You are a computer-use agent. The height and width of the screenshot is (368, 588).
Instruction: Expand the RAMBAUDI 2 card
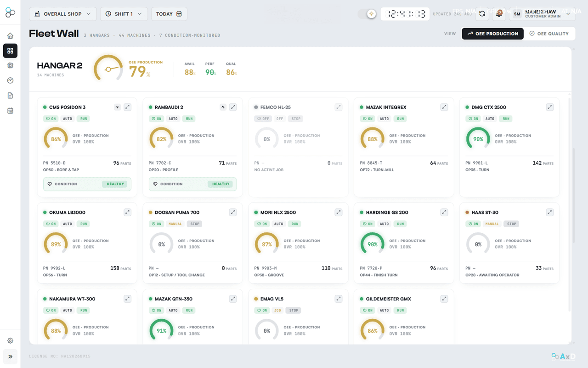coord(233,107)
